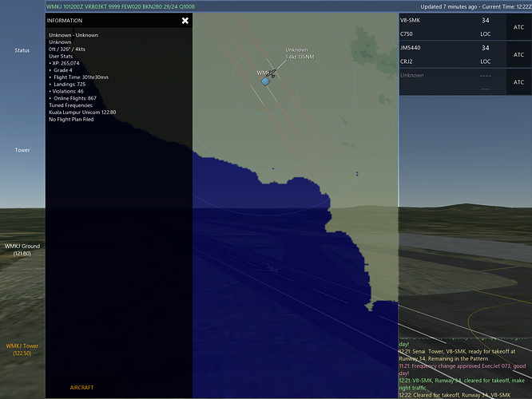Click the LOC status for JM5440
The image size is (532, 399).
point(485,61)
